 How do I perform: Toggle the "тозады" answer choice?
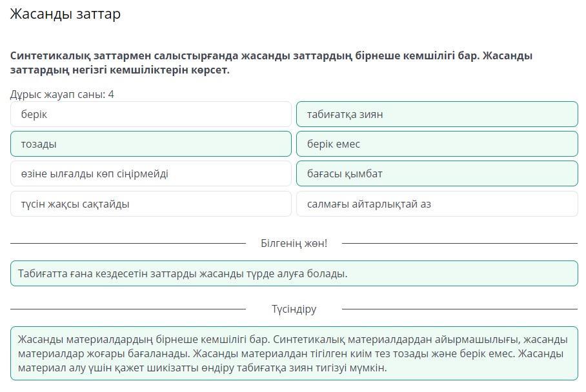151,144
